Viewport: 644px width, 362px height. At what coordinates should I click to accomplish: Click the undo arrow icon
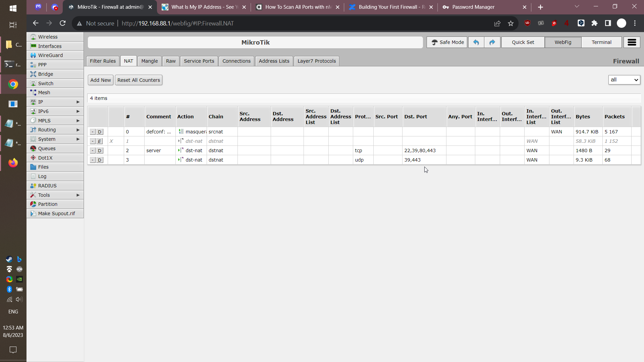(476, 42)
